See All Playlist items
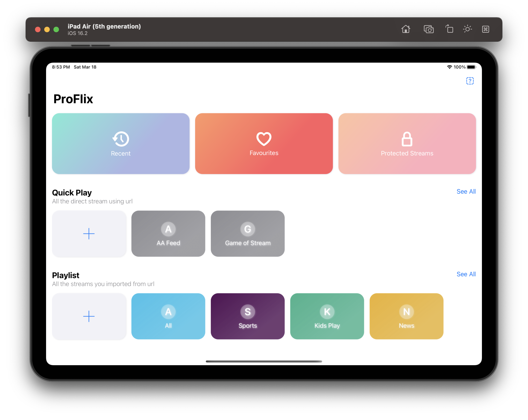Screen dimensions: 528x420 466,274
